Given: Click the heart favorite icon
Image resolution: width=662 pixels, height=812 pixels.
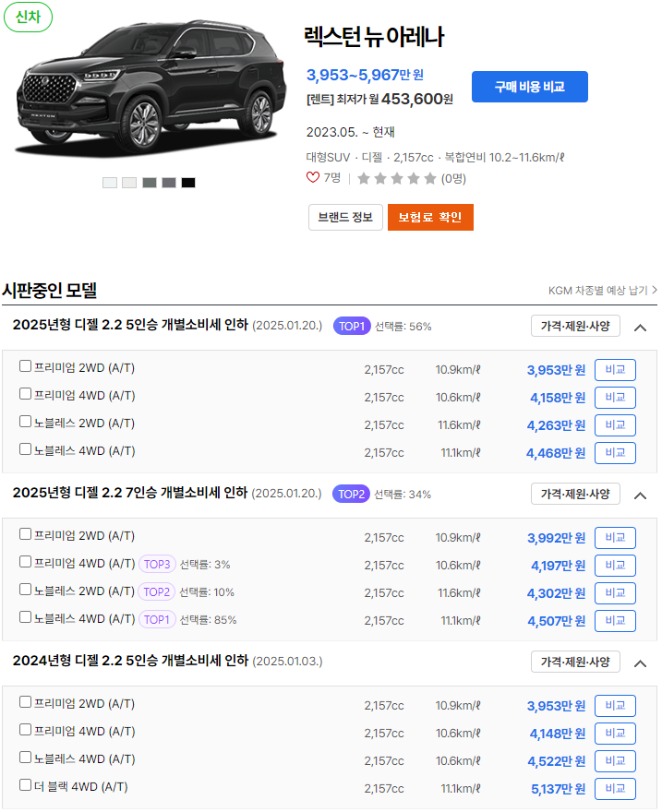Looking at the screenshot, I should click(313, 178).
